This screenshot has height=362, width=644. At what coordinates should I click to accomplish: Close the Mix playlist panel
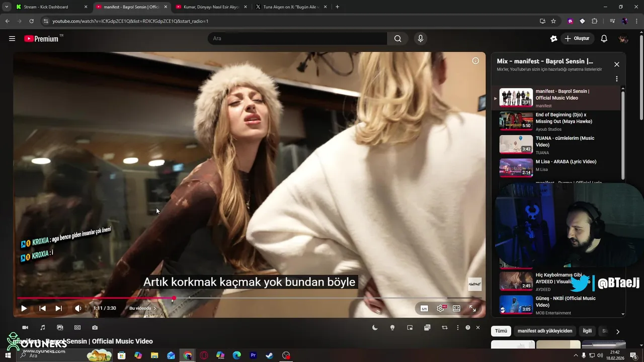(617, 64)
